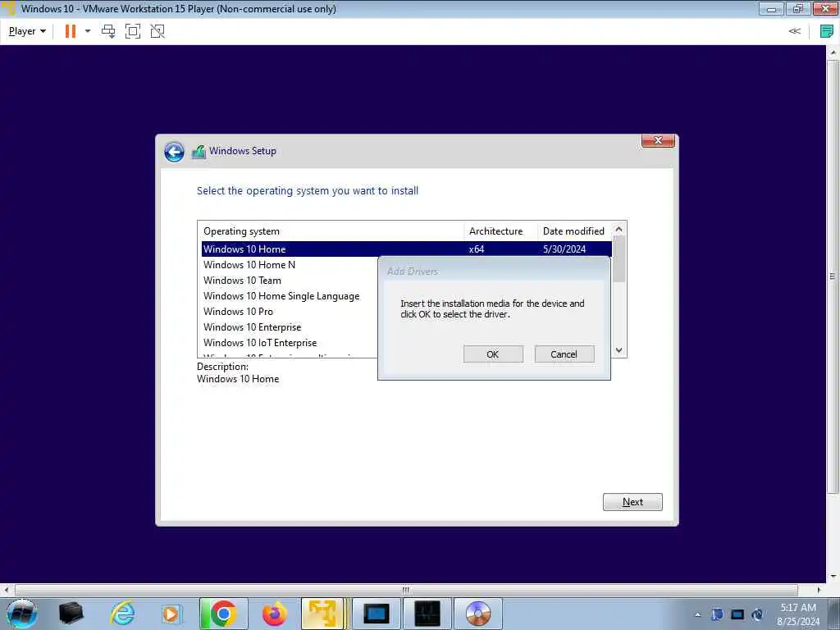Open the blue monitor taskbar app
Screen dimensions: 840x630
click(376, 614)
